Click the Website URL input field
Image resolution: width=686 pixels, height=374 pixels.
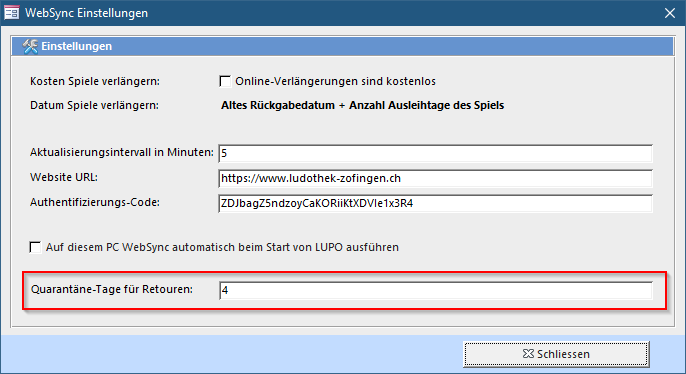[x=435, y=178]
